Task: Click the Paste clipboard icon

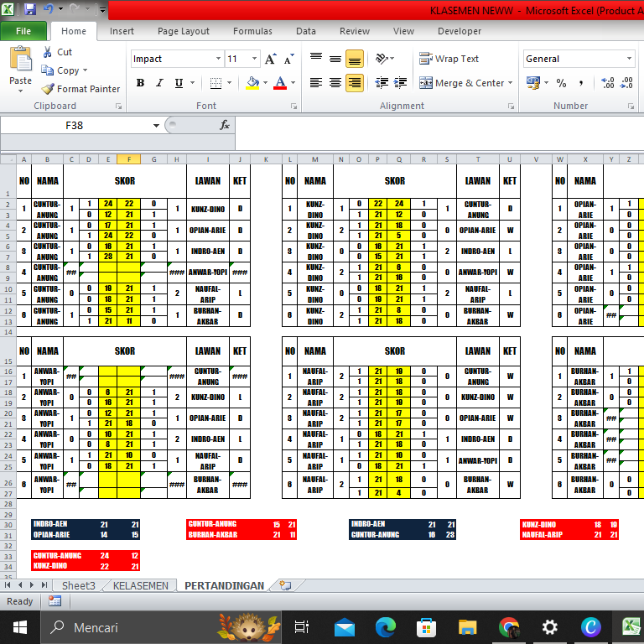Action: [20, 60]
